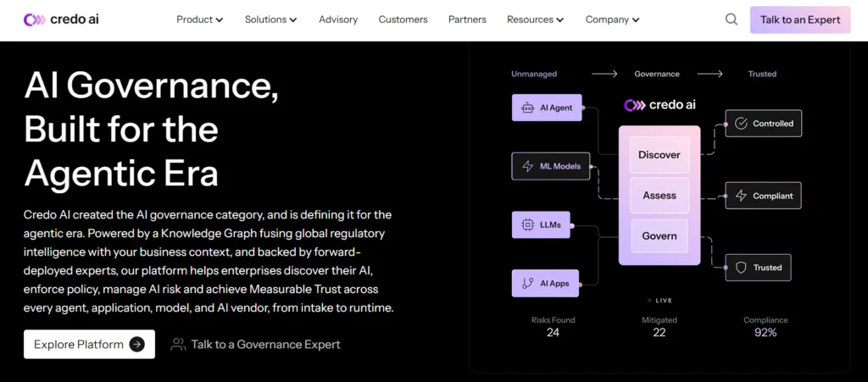Viewport: 868px width, 382px height.
Task: Expand the Company dropdown chevron
Action: (x=636, y=19)
